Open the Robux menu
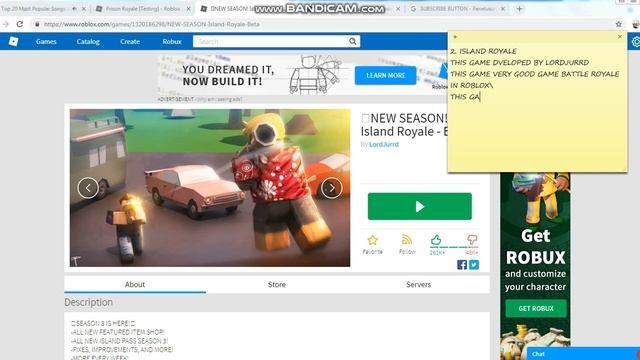 tap(172, 41)
